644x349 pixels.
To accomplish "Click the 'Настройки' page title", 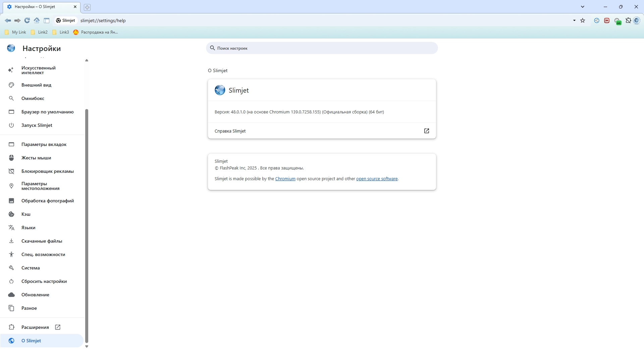I will point(42,48).
